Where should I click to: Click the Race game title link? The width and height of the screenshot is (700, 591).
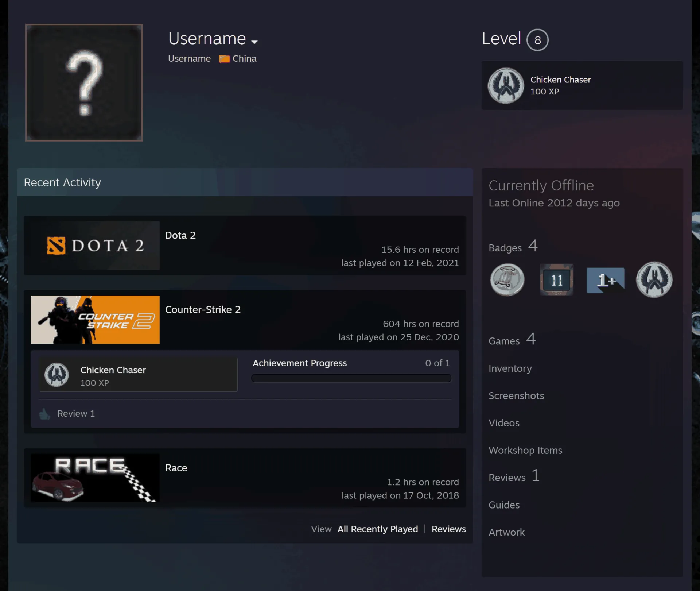pos(176,468)
